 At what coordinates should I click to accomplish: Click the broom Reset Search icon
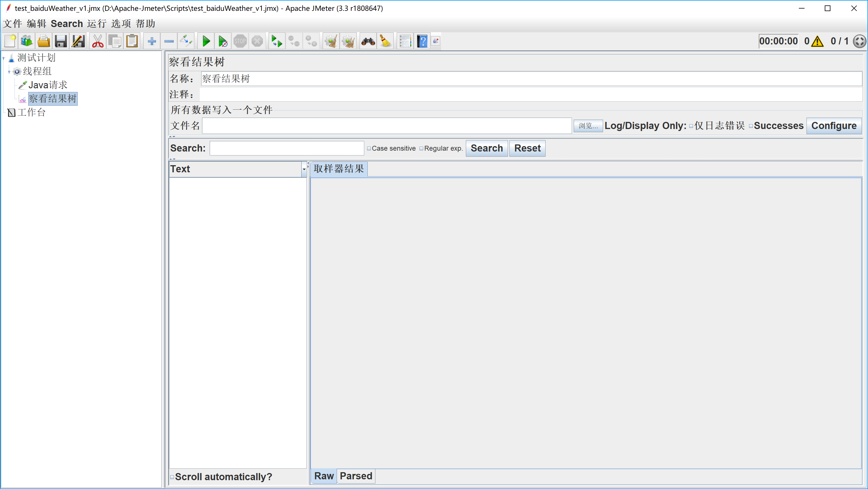[386, 42]
